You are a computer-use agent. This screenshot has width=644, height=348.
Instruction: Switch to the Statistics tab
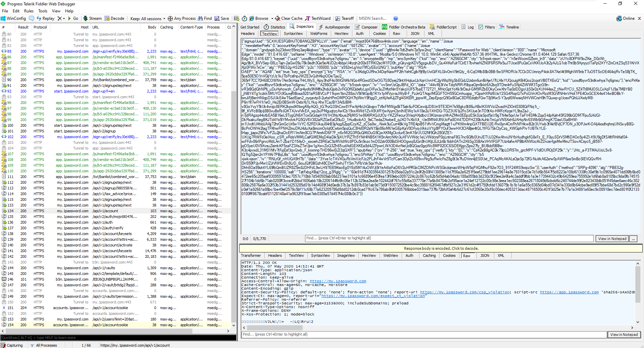pos(275,27)
